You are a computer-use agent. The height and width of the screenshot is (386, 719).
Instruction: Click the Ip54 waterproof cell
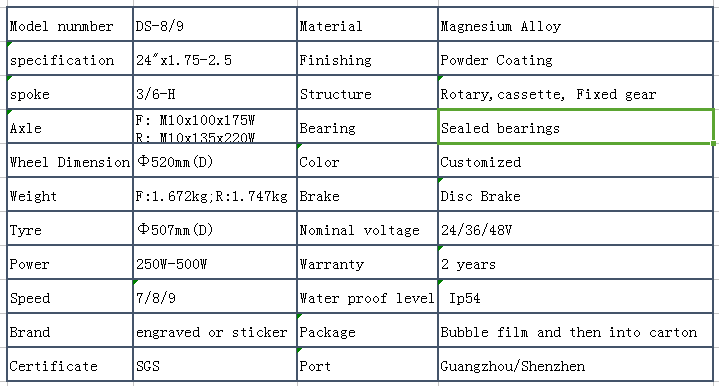coord(575,296)
